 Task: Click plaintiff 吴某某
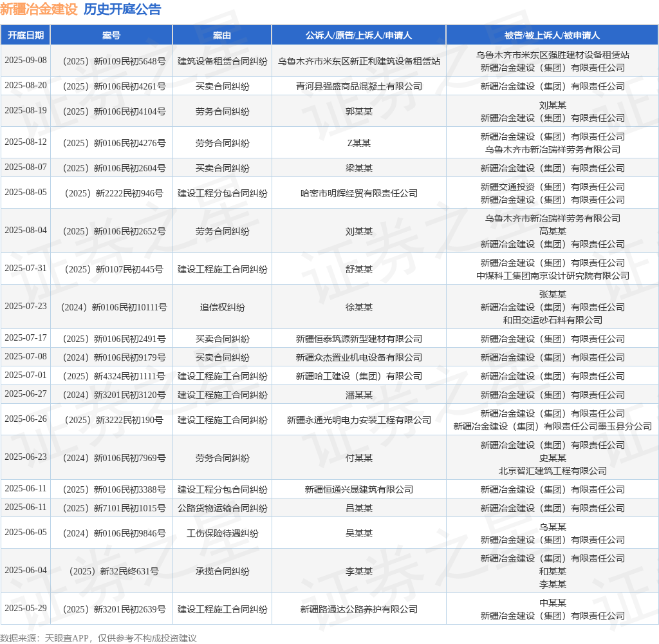tap(359, 533)
